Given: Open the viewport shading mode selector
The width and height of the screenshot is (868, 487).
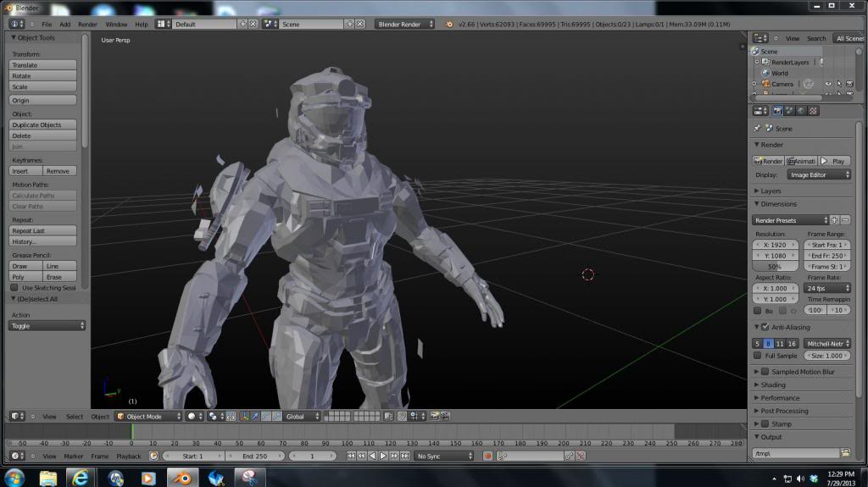Looking at the screenshot, I should [195, 416].
